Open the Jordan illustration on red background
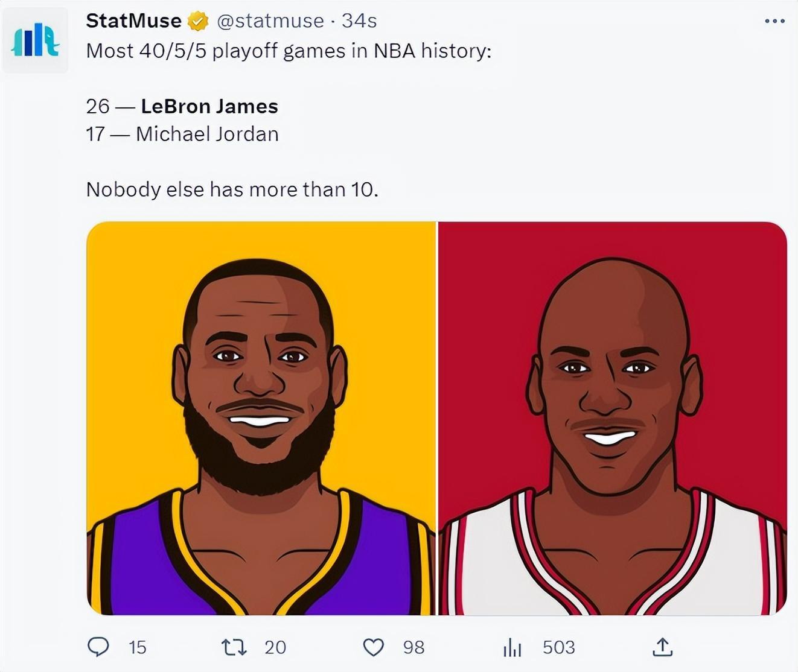 click(x=612, y=418)
